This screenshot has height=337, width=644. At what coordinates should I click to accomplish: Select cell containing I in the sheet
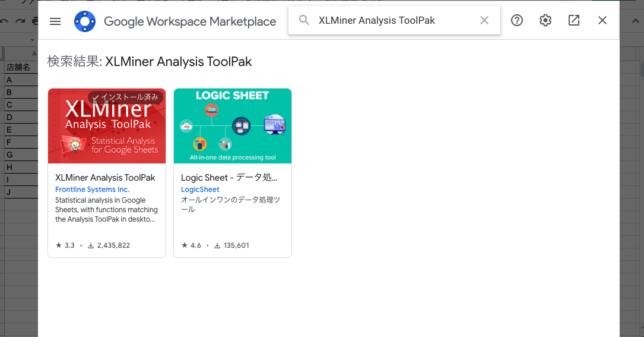pyautogui.click(x=21, y=179)
